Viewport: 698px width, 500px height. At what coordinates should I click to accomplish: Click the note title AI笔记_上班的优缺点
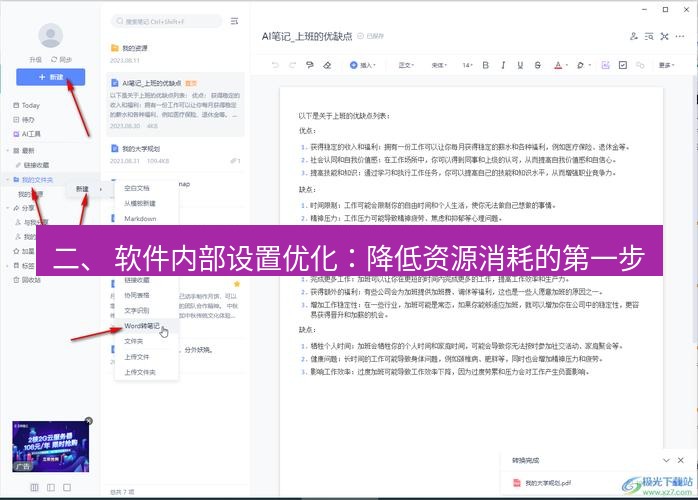[x=307, y=37]
